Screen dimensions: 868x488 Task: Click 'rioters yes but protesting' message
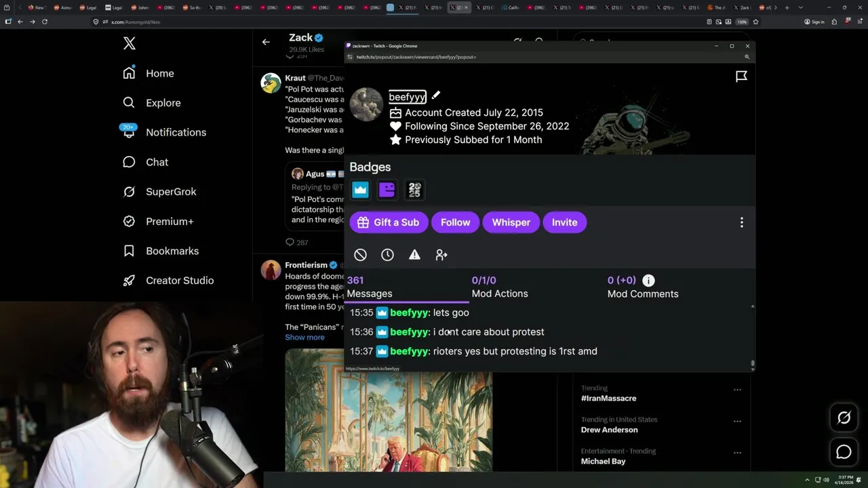(x=515, y=351)
